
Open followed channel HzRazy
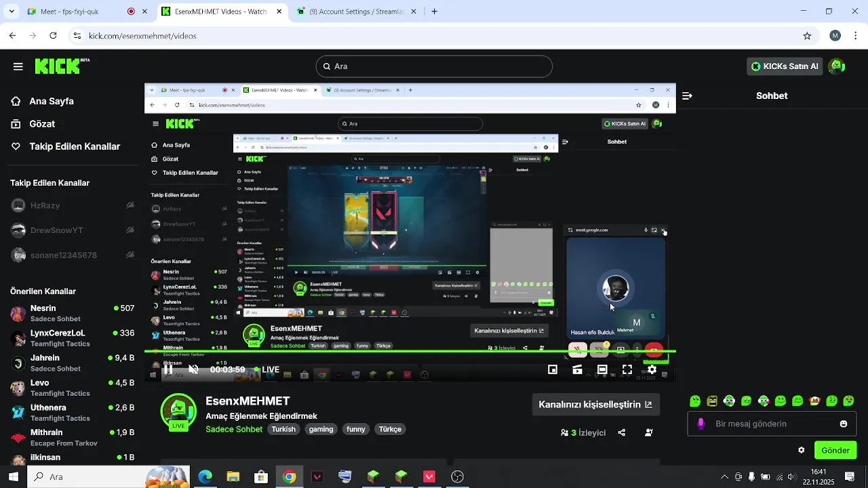71,205
